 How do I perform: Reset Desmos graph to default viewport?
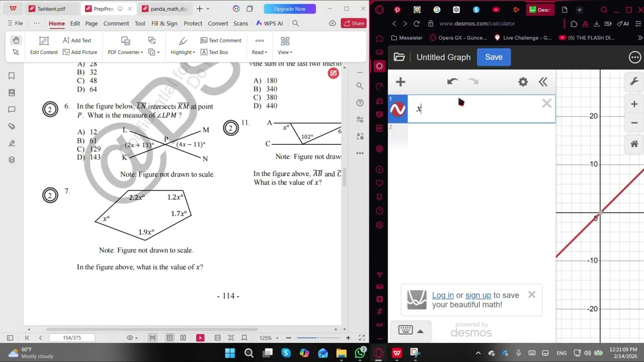click(x=634, y=144)
